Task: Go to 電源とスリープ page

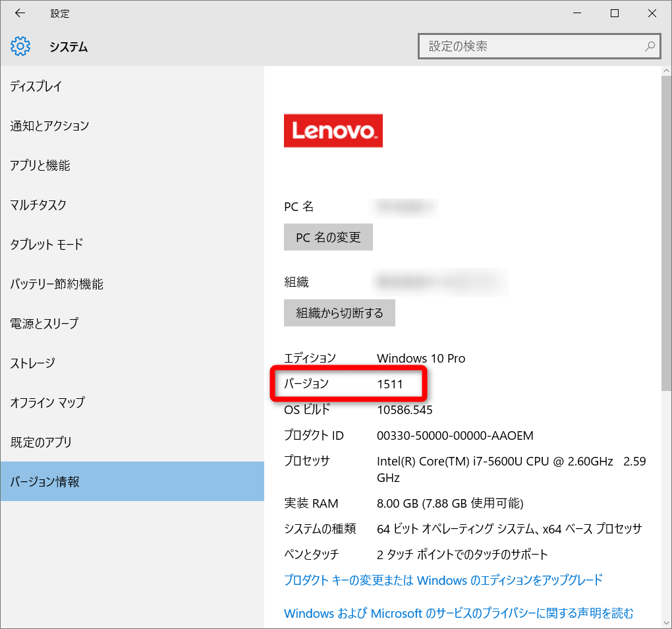Action: pyautogui.click(x=44, y=324)
